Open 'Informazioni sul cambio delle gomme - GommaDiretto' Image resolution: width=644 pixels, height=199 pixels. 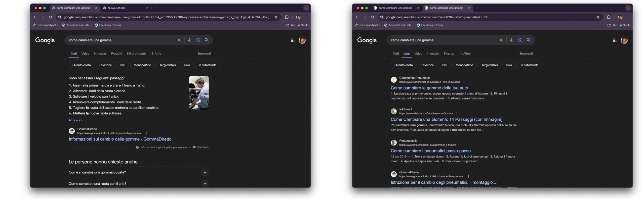[120, 139]
